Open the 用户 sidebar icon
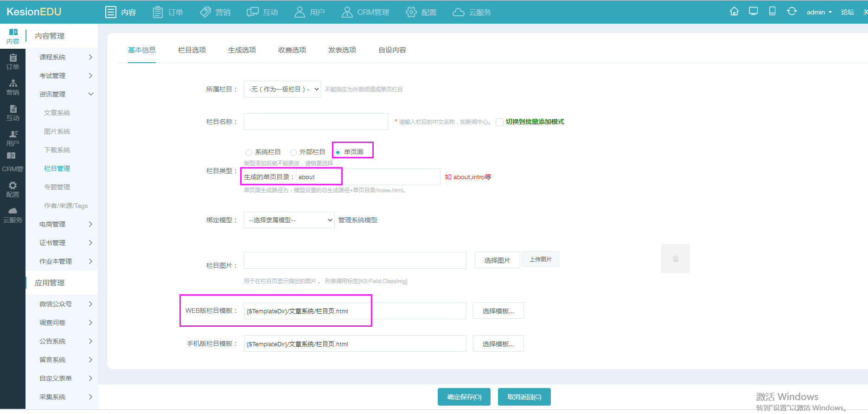This screenshot has width=868, height=414. [13, 138]
